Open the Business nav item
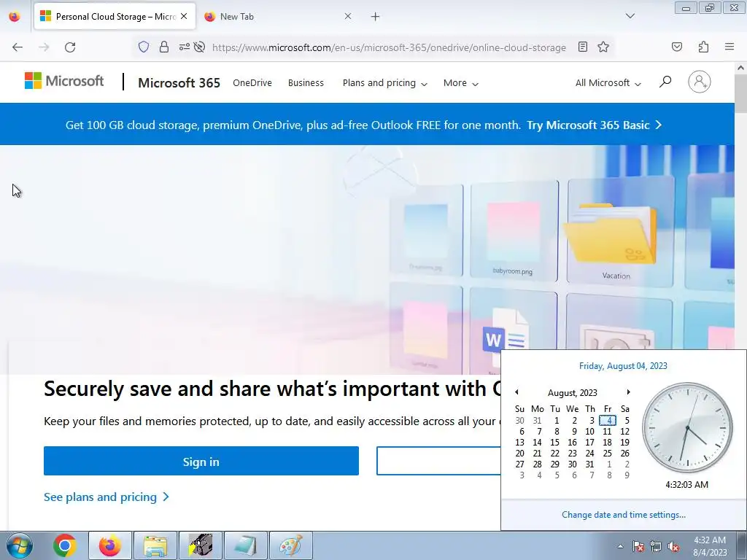 306,83
